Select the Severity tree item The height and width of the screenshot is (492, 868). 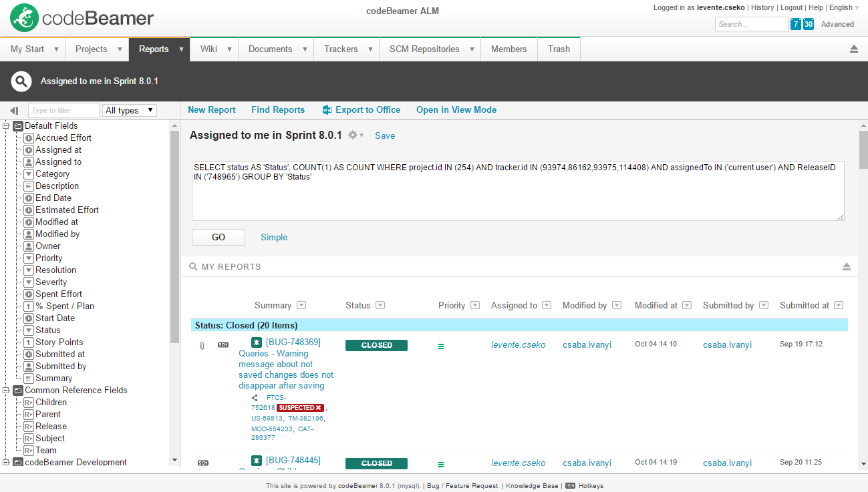(x=51, y=282)
